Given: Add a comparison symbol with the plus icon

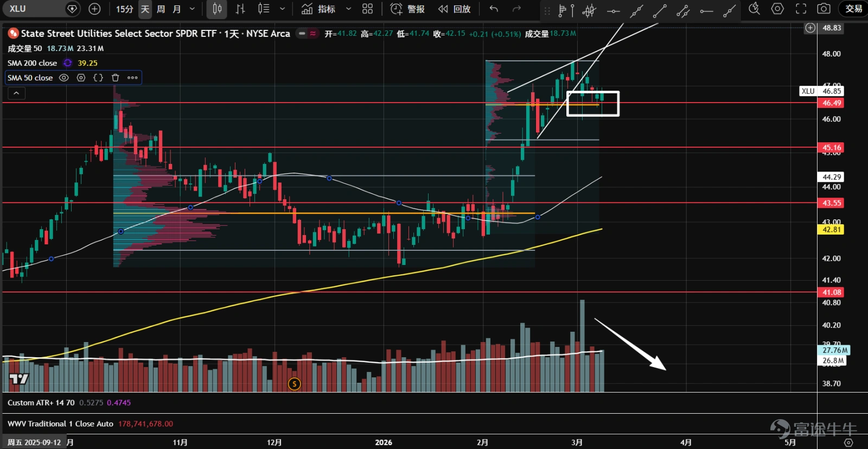Looking at the screenshot, I should [94, 9].
